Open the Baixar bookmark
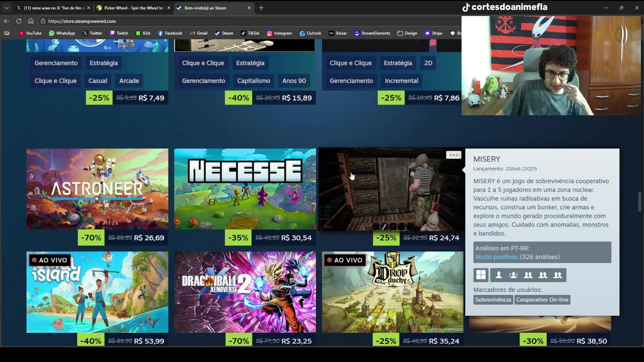The width and height of the screenshot is (644, 362). [x=338, y=33]
